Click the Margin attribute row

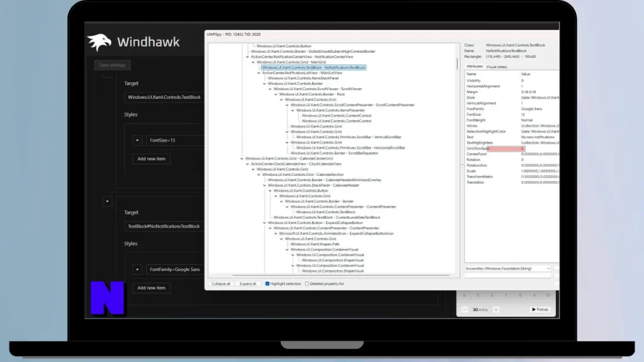pos(512,92)
